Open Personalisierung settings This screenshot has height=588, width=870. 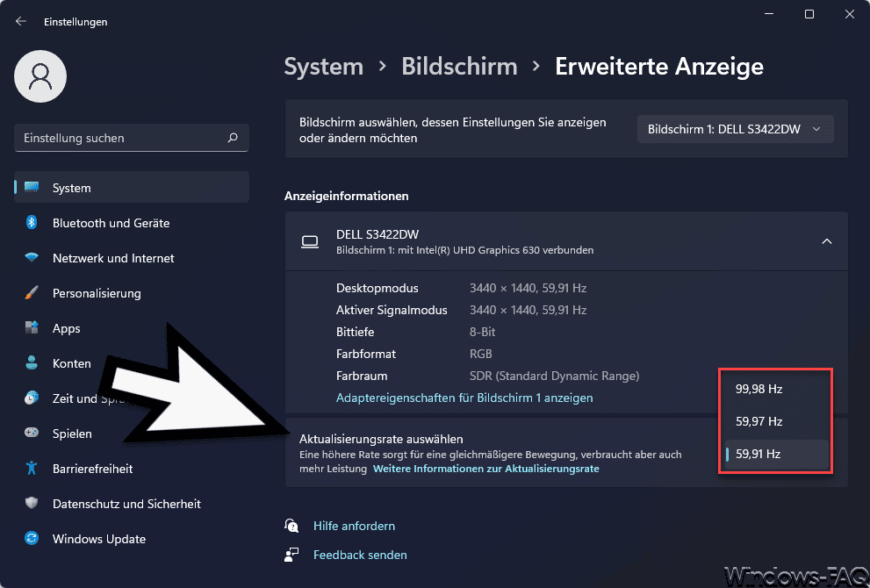tap(132, 293)
